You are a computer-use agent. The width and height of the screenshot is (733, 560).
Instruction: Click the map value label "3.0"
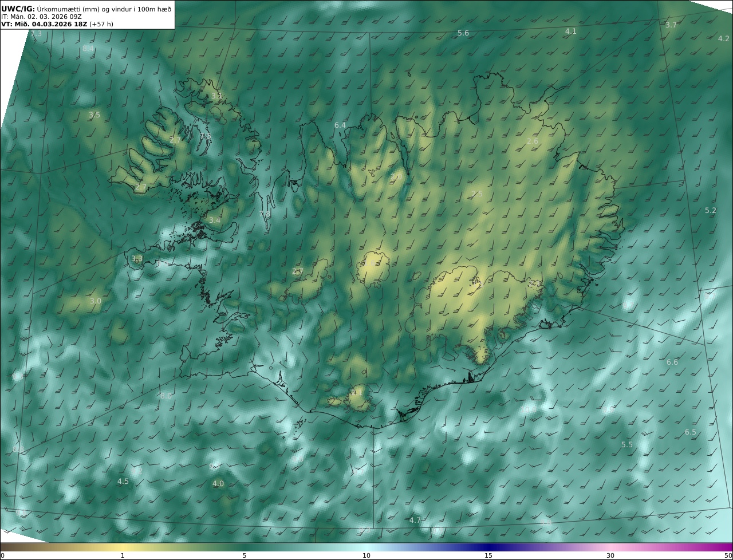[x=96, y=301]
